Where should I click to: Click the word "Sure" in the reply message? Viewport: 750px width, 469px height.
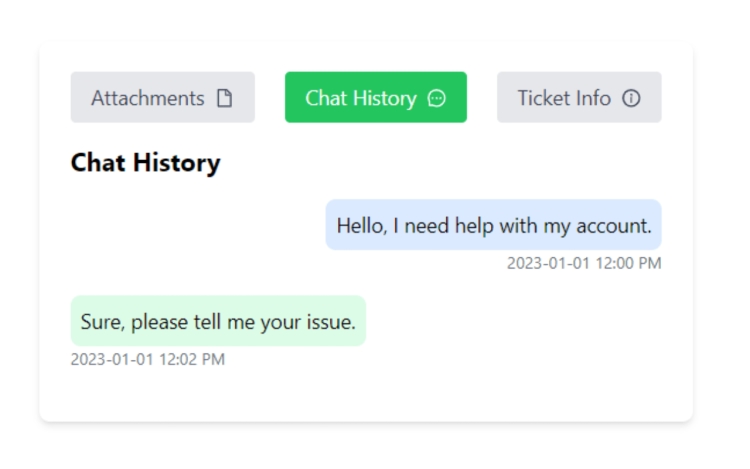click(x=102, y=322)
